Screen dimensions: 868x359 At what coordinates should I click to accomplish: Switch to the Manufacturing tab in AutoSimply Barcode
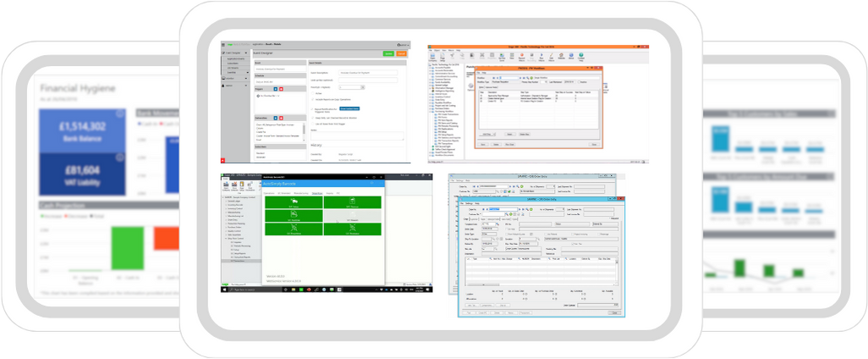300,193
